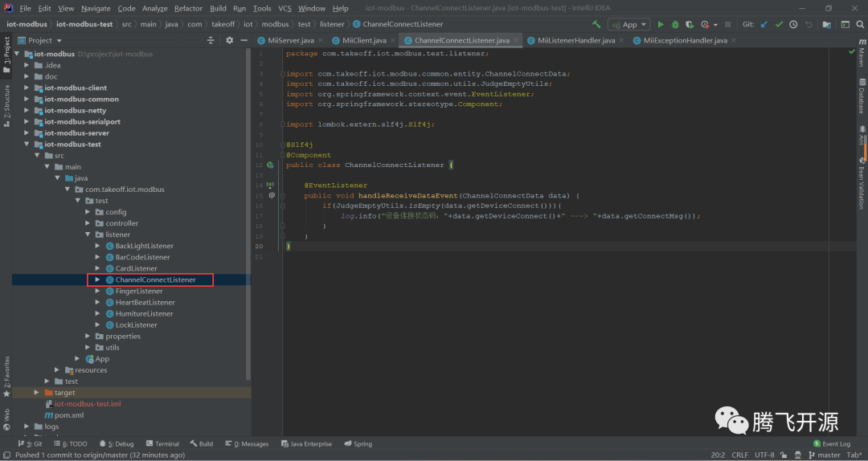Open the App run configuration dropdown
The height and width of the screenshot is (461, 868).
coord(629,24)
